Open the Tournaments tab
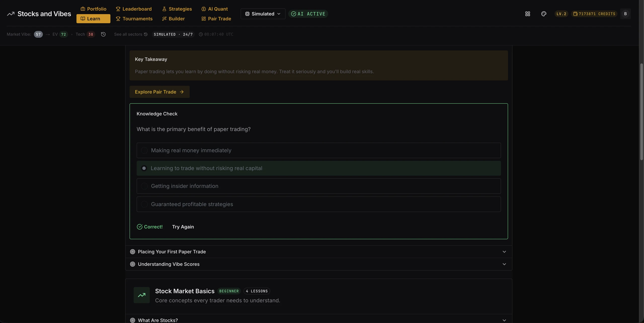 (134, 19)
